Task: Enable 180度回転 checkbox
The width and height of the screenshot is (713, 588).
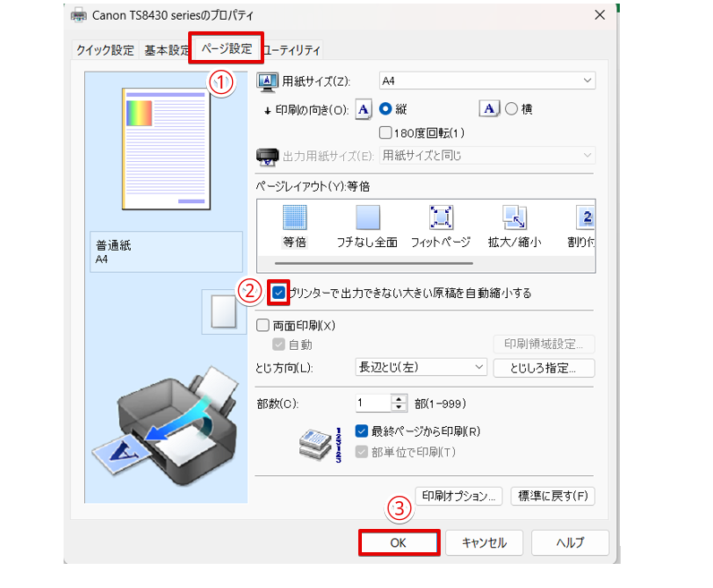Action: pos(385,132)
